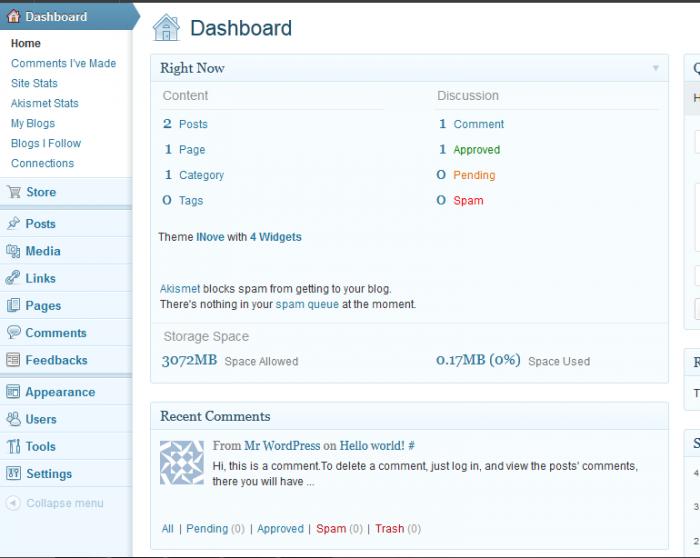Viewport: 700px width, 558px height.
Task: Click the 1 Comment link
Action: coord(471,124)
